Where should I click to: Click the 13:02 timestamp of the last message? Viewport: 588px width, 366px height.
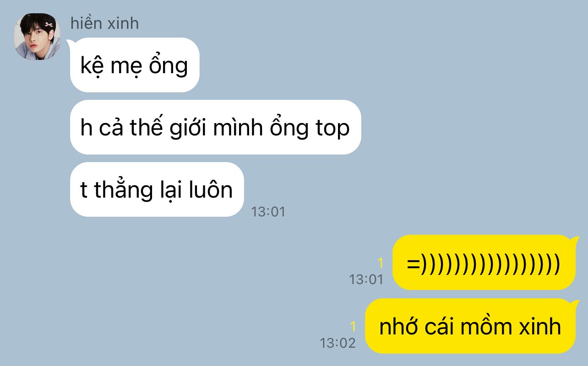click(x=338, y=343)
